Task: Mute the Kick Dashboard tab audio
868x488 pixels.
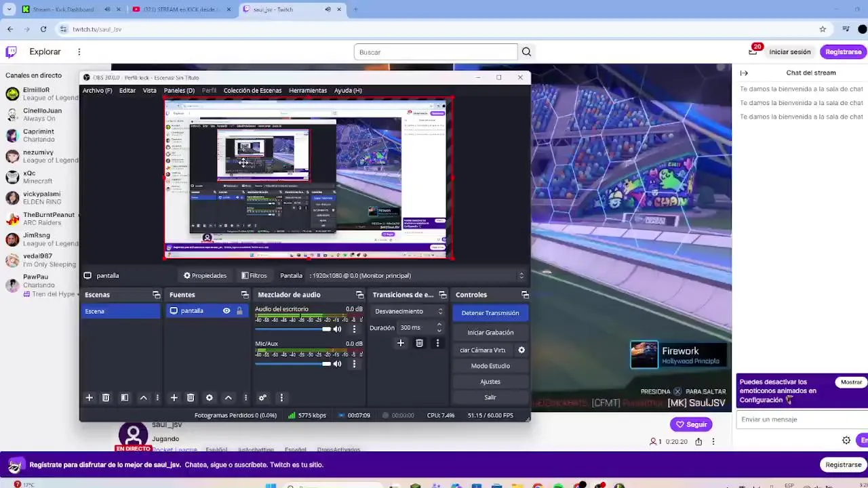Action: (107, 9)
